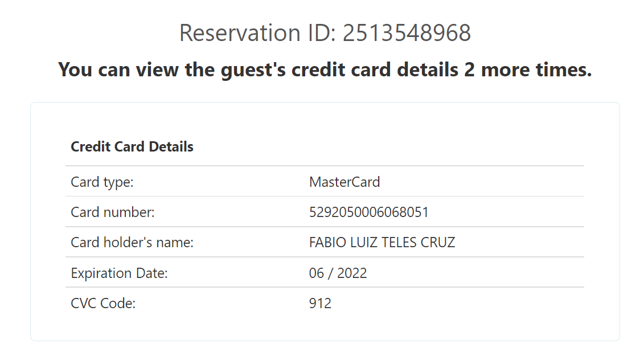
Task: Click the expiration date value
Action: click(x=338, y=273)
